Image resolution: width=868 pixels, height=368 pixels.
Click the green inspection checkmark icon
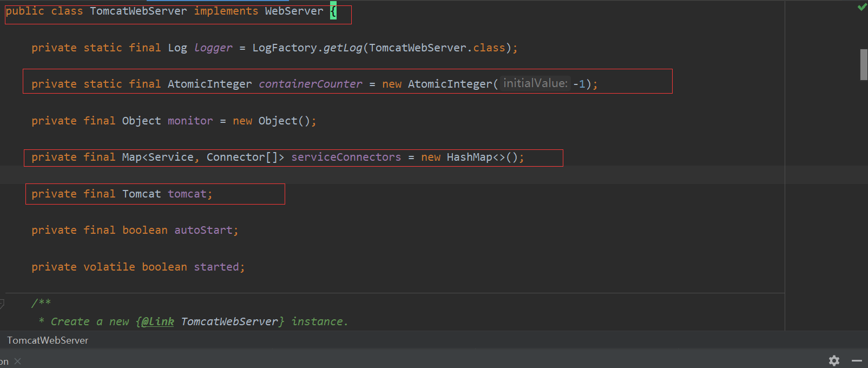pyautogui.click(x=862, y=7)
